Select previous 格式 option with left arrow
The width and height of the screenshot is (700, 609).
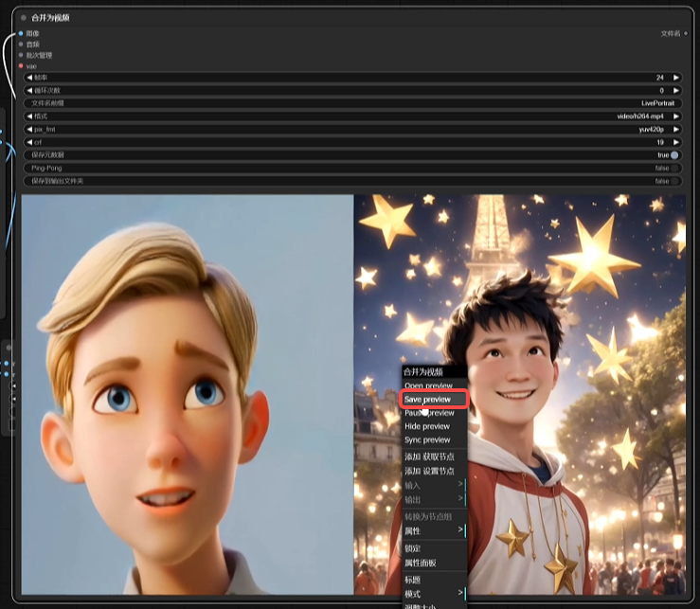[x=29, y=116]
